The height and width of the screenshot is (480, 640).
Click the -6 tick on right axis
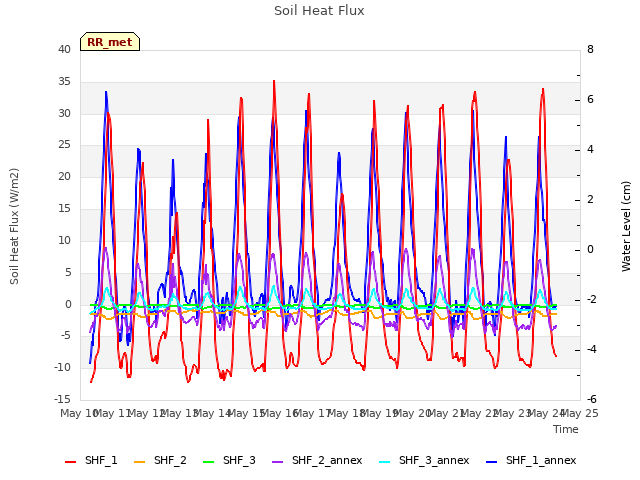[x=591, y=399]
